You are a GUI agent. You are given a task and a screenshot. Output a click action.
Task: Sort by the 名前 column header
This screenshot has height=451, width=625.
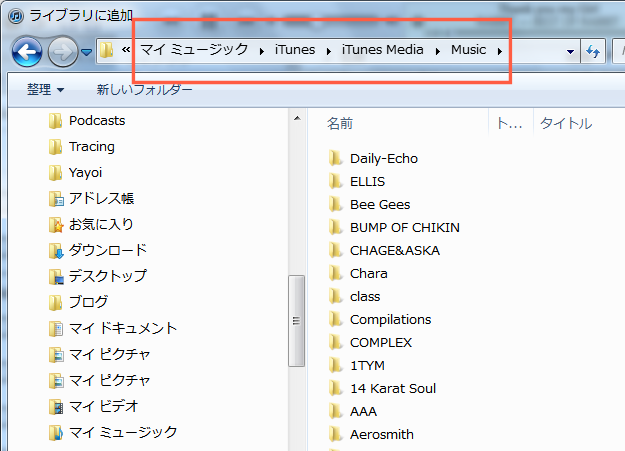pos(340,124)
